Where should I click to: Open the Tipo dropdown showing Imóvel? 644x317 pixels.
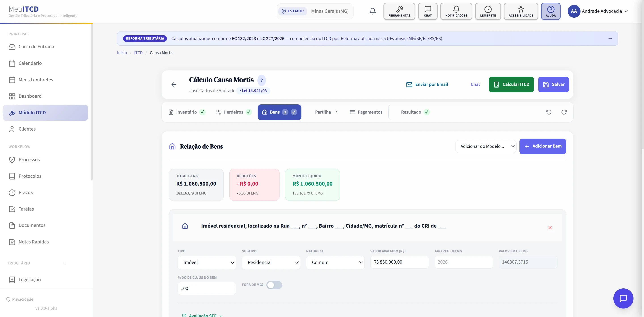pyautogui.click(x=207, y=262)
